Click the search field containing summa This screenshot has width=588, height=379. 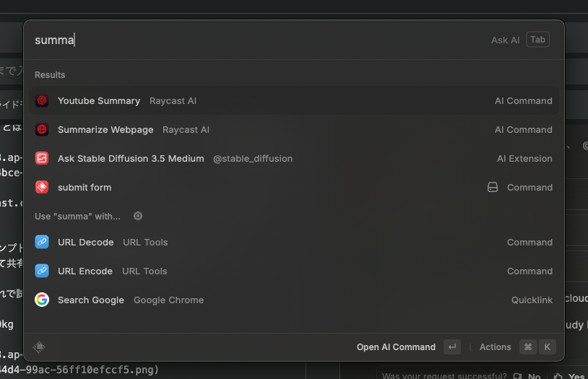(259, 40)
